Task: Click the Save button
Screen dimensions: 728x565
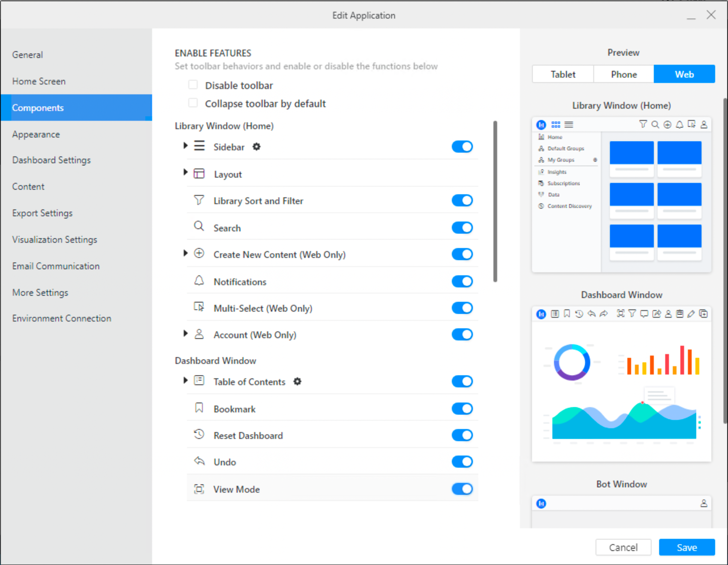Action: (687, 547)
